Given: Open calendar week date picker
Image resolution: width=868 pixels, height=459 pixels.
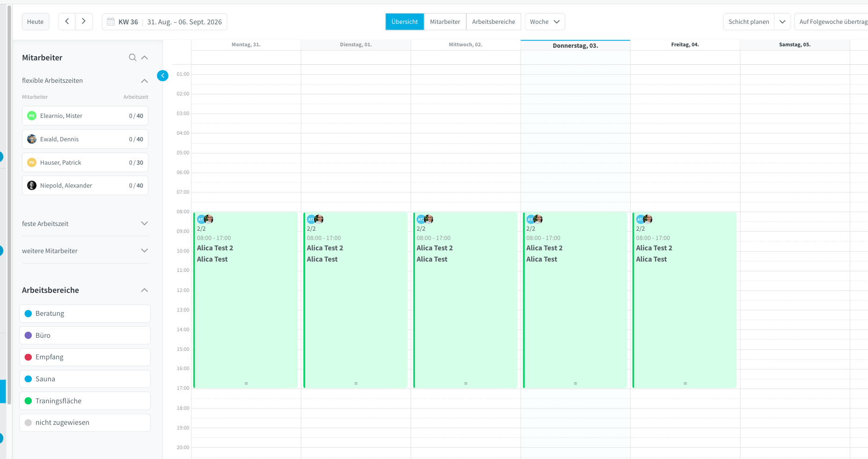Looking at the screenshot, I should 164,22.
